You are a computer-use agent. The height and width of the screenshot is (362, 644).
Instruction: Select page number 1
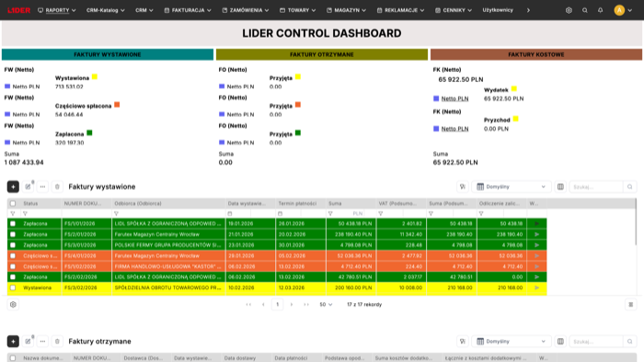click(x=277, y=304)
